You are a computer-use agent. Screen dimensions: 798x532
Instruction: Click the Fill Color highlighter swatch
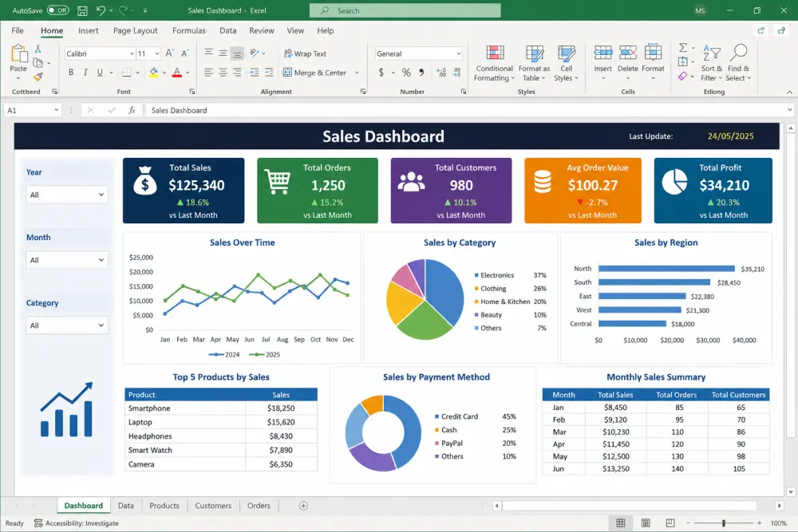(153, 73)
